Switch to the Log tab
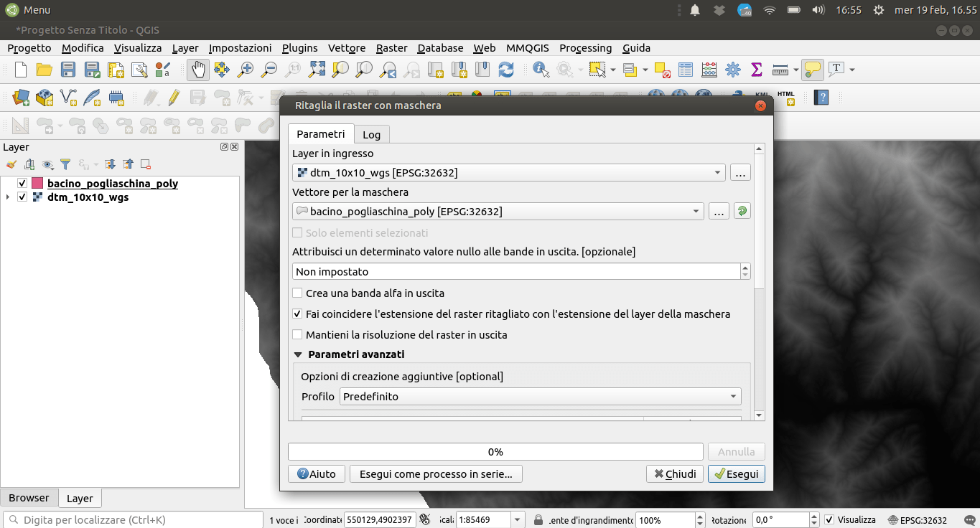This screenshot has width=980, height=528. click(371, 135)
